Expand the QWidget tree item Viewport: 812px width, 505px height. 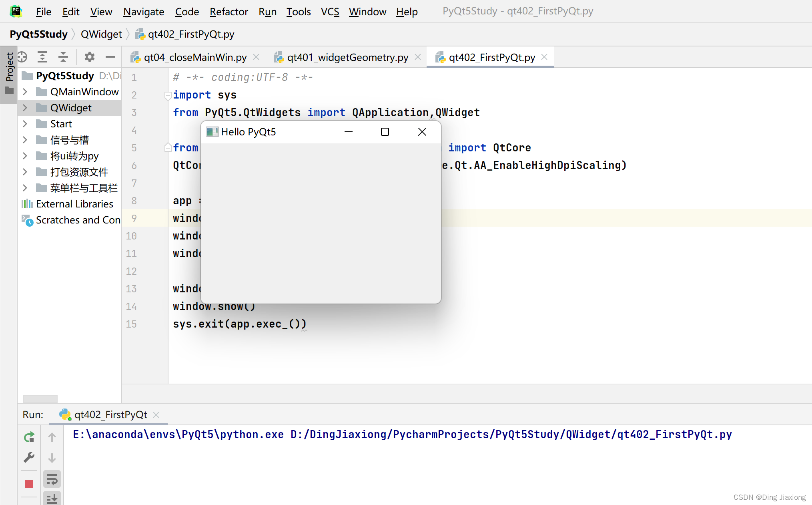(25, 108)
